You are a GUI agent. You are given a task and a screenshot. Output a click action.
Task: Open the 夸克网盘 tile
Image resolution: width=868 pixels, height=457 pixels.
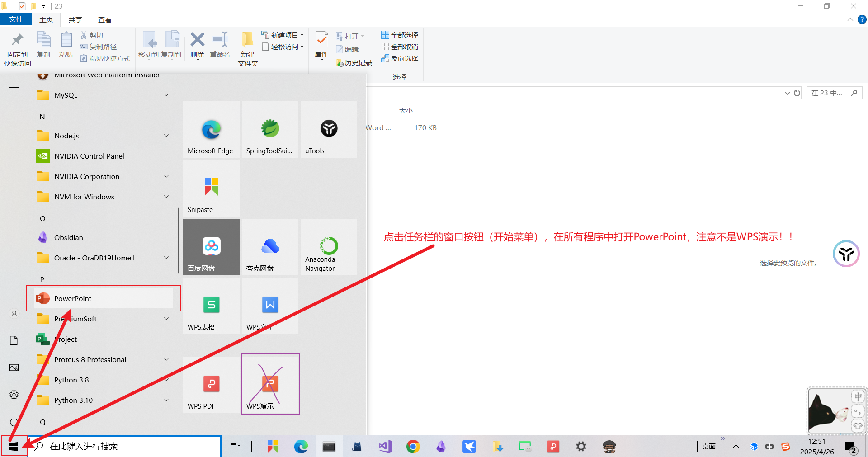coord(270,247)
